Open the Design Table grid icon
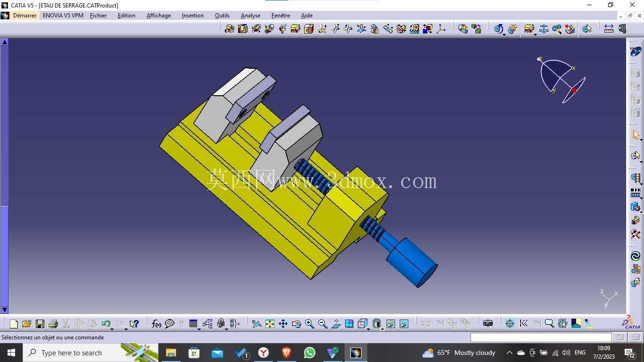 tap(193, 324)
